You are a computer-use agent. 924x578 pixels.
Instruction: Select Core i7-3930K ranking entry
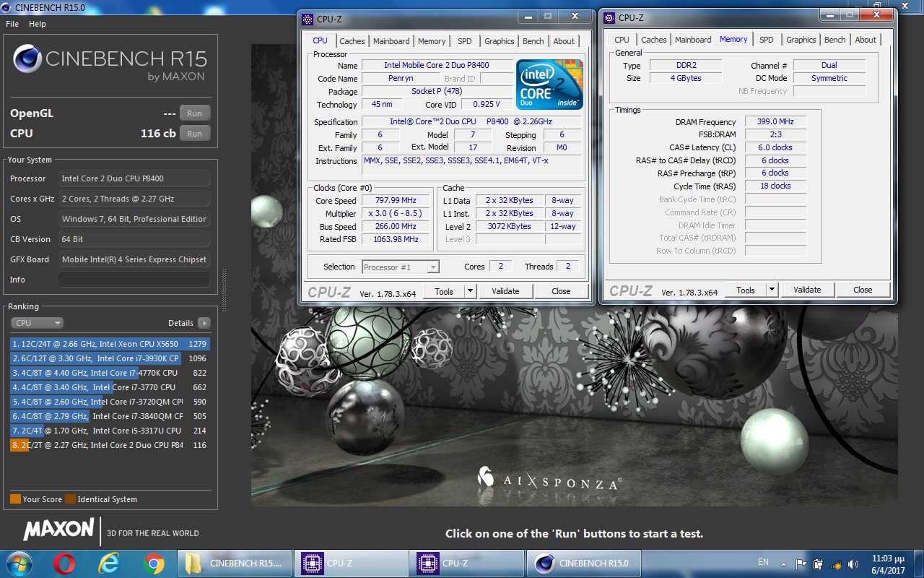(x=110, y=358)
